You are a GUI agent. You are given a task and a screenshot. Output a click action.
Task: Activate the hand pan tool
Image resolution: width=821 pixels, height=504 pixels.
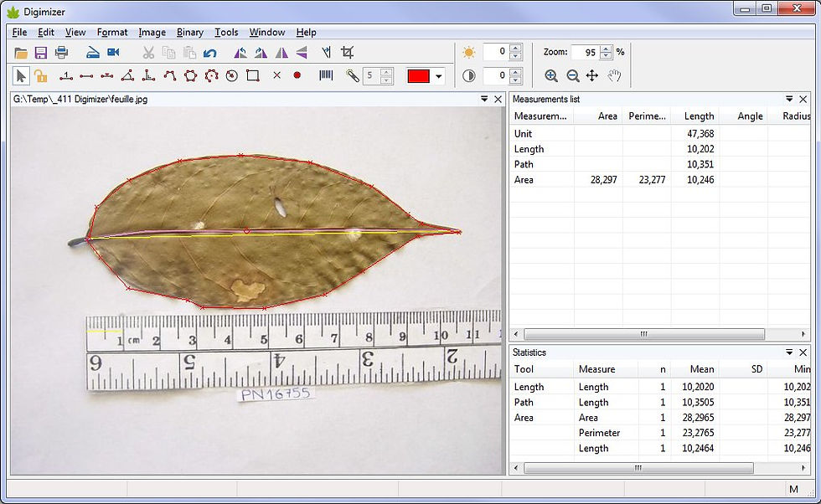coord(614,75)
